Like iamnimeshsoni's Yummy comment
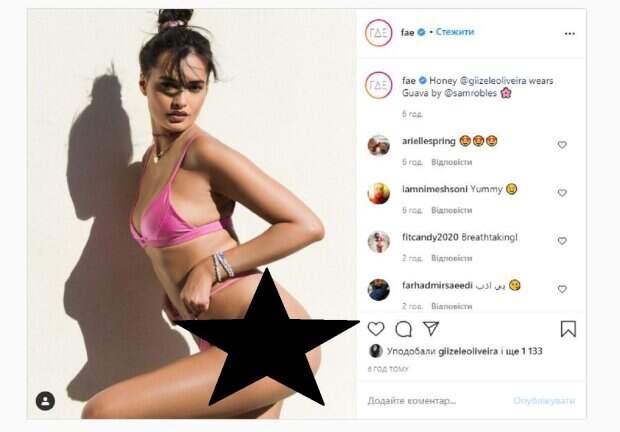 click(x=562, y=193)
